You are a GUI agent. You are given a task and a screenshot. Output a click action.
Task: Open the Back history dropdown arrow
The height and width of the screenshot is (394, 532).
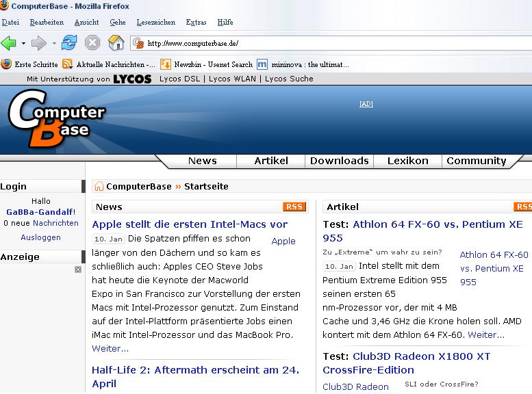[x=23, y=43]
